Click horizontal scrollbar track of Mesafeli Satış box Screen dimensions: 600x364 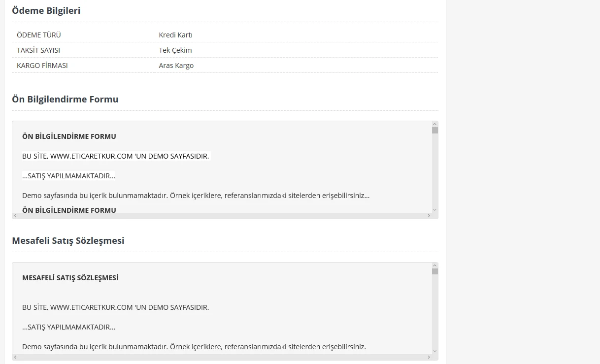point(222,357)
